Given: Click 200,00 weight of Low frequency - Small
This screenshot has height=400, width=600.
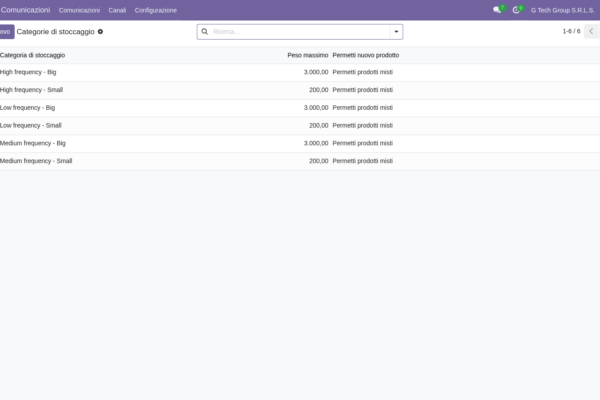Looking at the screenshot, I should tap(319, 126).
